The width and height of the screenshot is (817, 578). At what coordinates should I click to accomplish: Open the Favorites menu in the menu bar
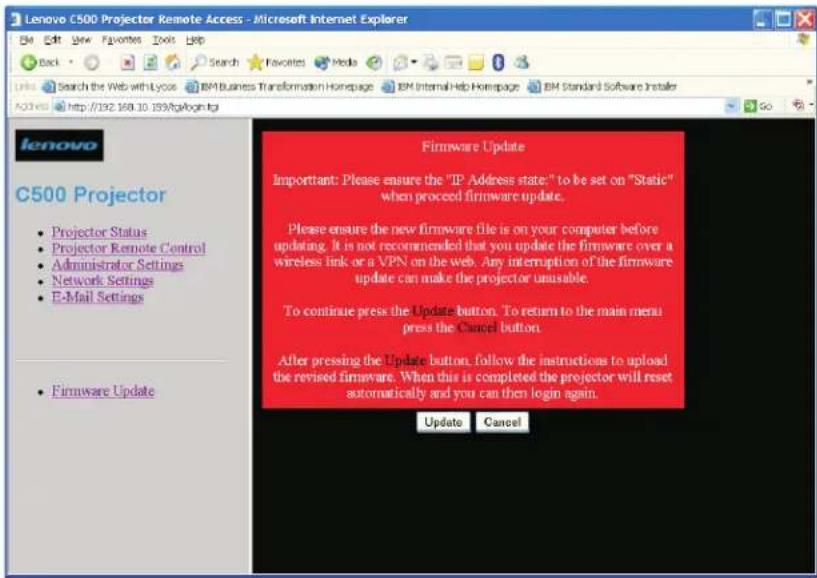121,40
